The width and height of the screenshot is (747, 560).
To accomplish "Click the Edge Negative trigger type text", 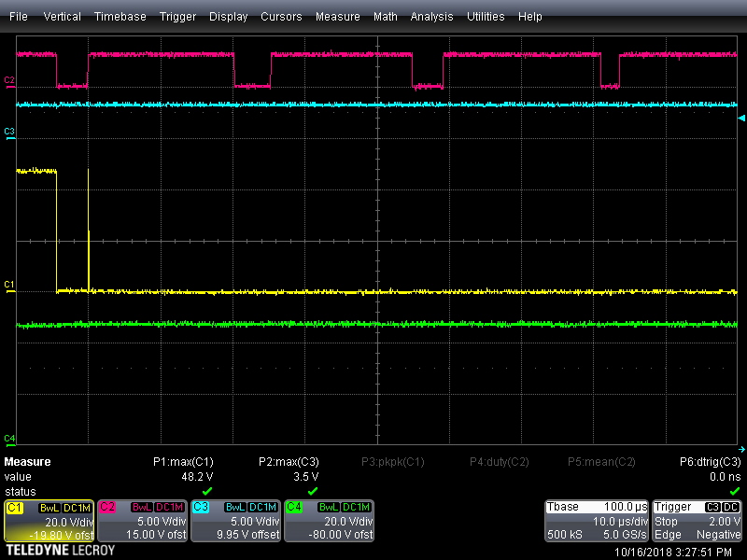I will click(698, 535).
